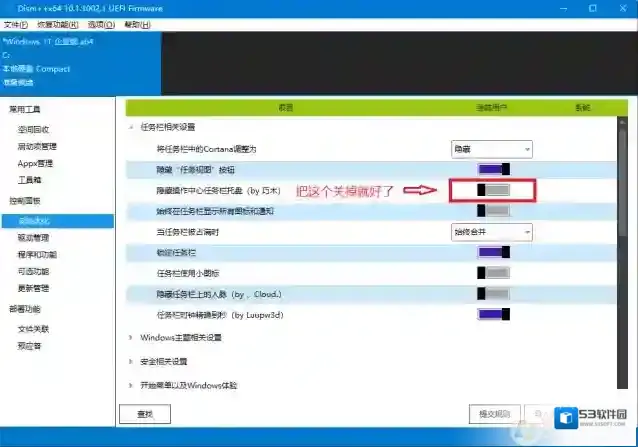Open 当任务栏被占满时 dropdown
638x447 pixels.
pyautogui.click(x=490, y=231)
